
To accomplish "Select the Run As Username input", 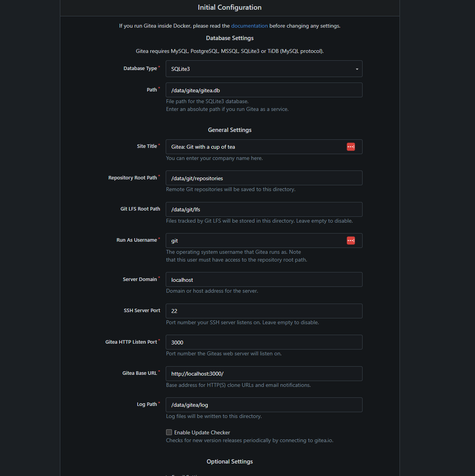I will 257,241.
